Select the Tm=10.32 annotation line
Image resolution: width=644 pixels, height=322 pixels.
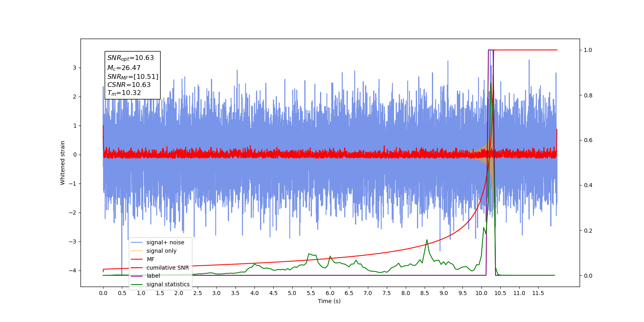[x=124, y=93]
